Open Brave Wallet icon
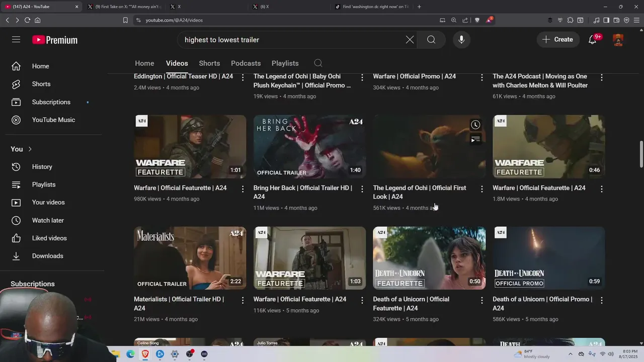The image size is (644, 362). point(616,20)
